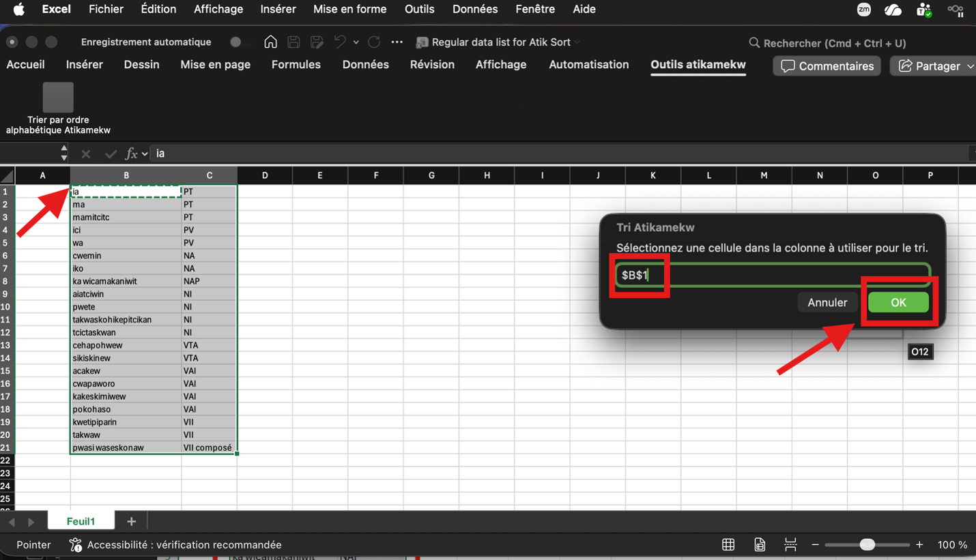This screenshot has height=560, width=976.
Task: Switch to the Formules ribbon tab
Action: [x=296, y=65]
